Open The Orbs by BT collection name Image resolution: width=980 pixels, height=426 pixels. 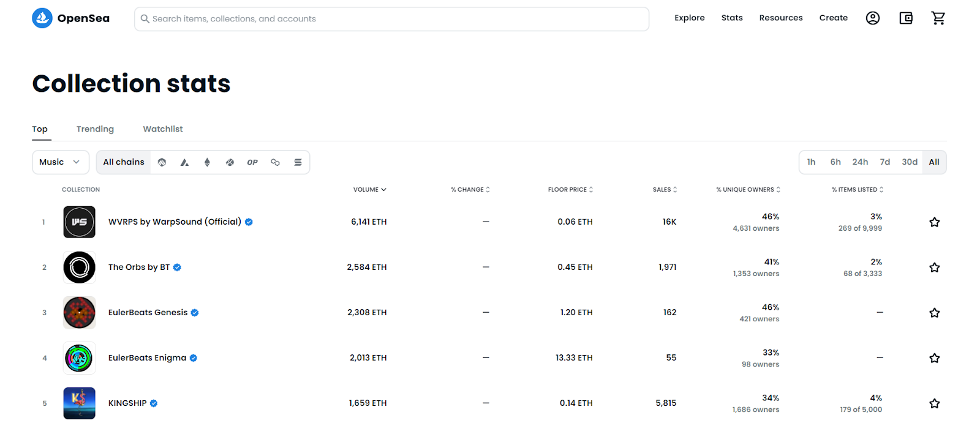click(x=139, y=267)
